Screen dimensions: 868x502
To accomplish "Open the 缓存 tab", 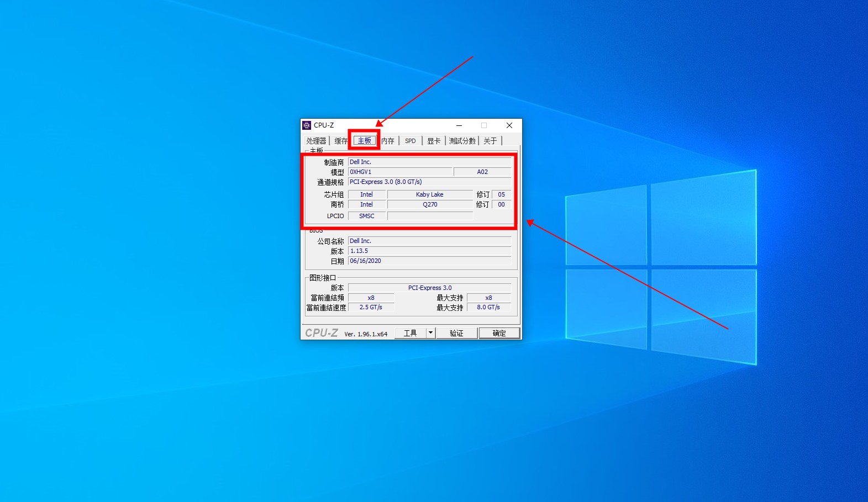I will click(x=340, y=141).
